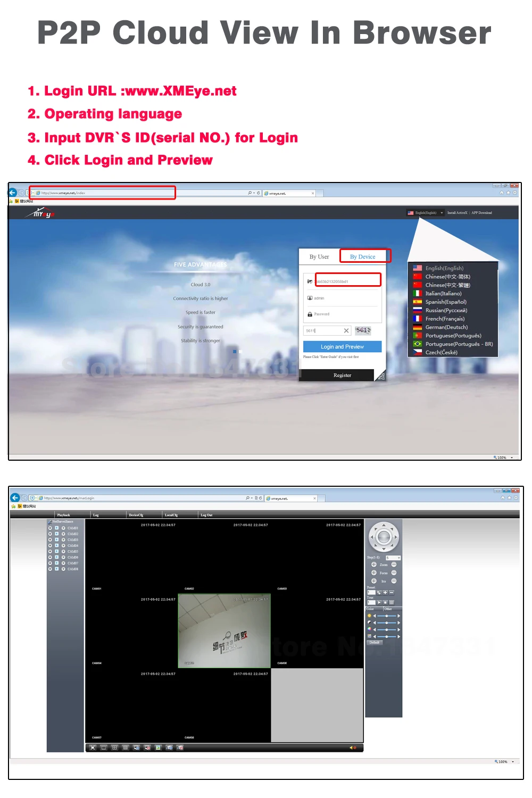Select Russian language option

coord(446,310)
